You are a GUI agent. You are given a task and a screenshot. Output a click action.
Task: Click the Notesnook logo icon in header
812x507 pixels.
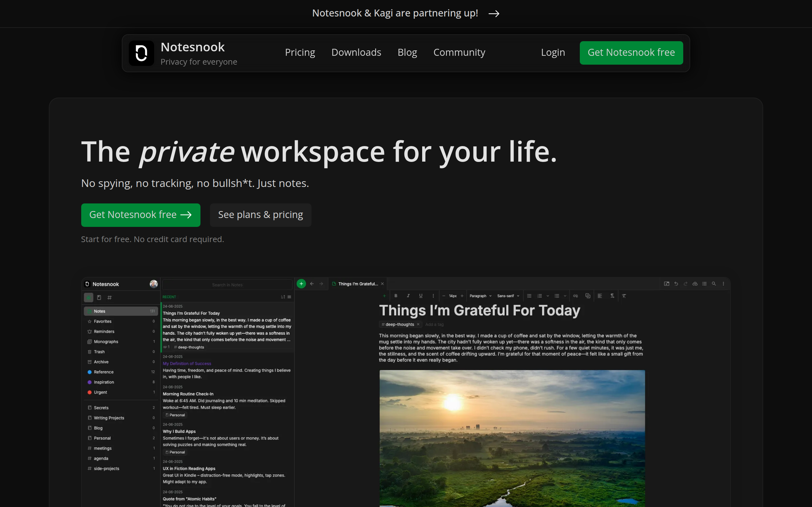click(141, 53)
